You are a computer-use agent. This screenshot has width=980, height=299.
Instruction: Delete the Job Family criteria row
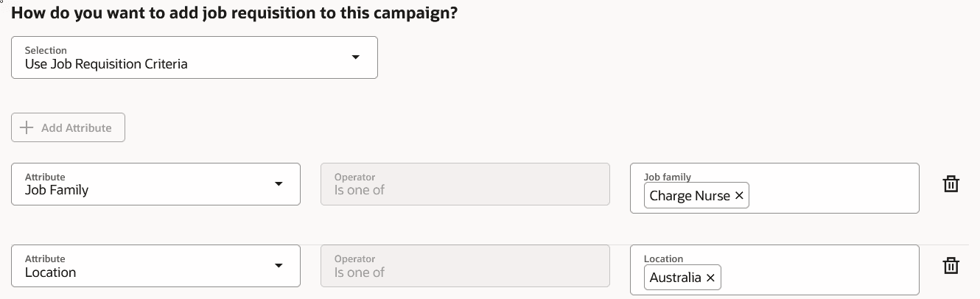click(x=951, y=184)
